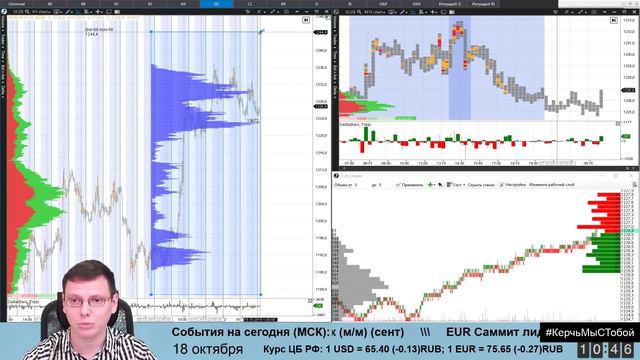Jump to latest bar in right chart
640x360 pixels.
click(613, 20)
